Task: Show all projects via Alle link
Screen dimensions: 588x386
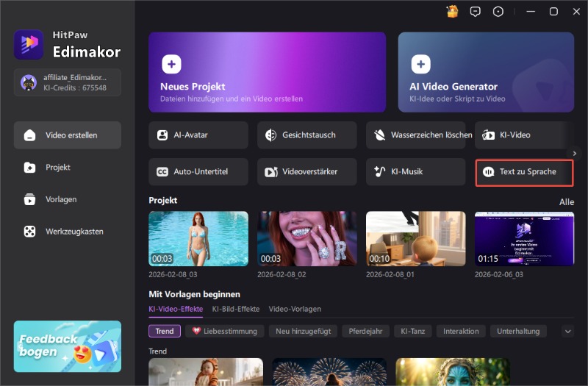Action: coord(566,201)
